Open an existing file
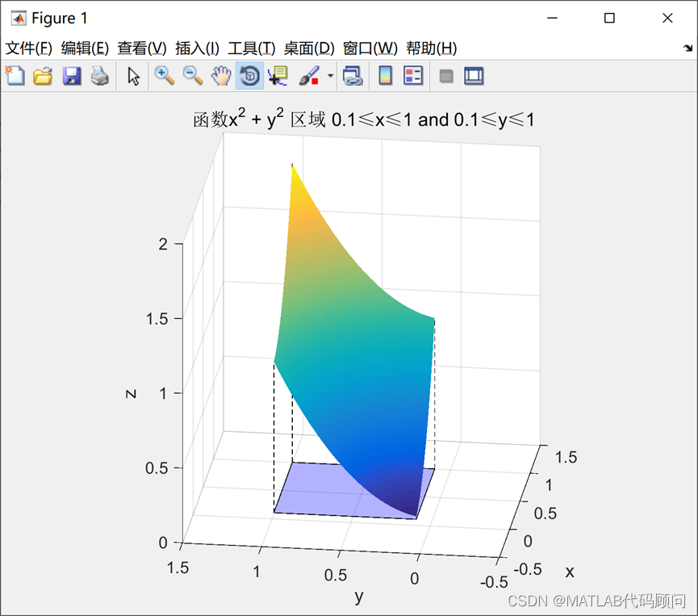Image resolution: width=698 pixels, height=616 pixels. click(44, 75)
